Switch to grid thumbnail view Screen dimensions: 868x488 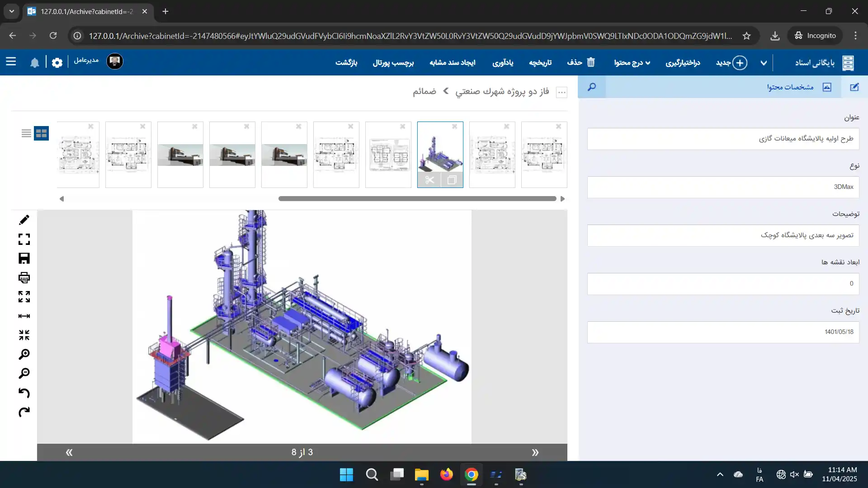tap(41, 133)
